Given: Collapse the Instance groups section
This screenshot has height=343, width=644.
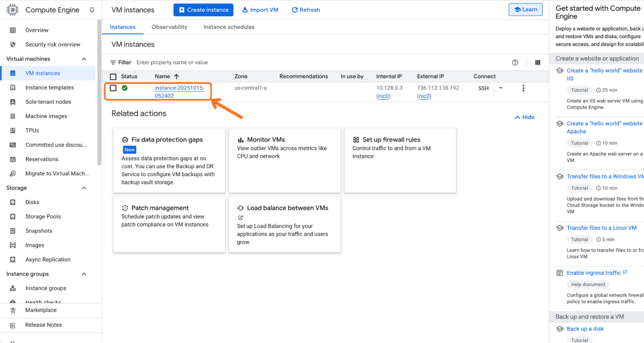Looking at the screenshot, I should pos(84,274).
